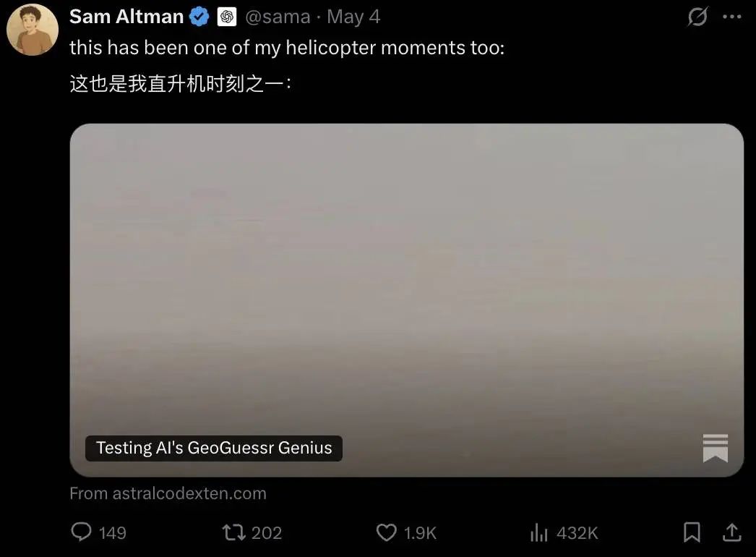Visit the astralcodexten.com source link
The width and height of the screenshot is (756, 557).
point(168,493)
